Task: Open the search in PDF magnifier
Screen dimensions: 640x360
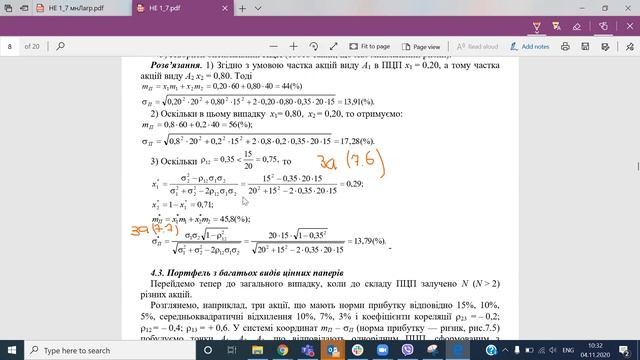Action: pyautogui.click(x=60, y=46)
